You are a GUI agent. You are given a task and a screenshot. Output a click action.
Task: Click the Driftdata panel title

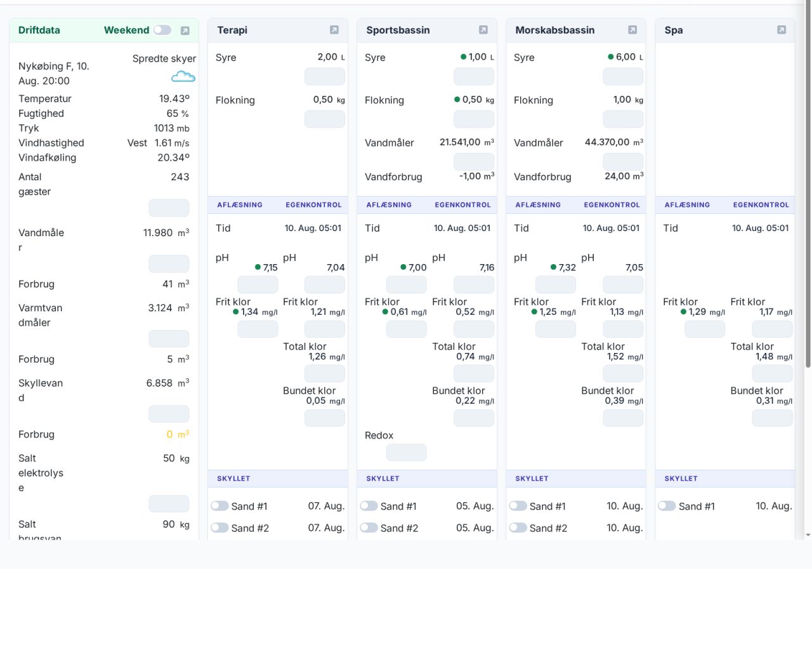coord(39,30)
